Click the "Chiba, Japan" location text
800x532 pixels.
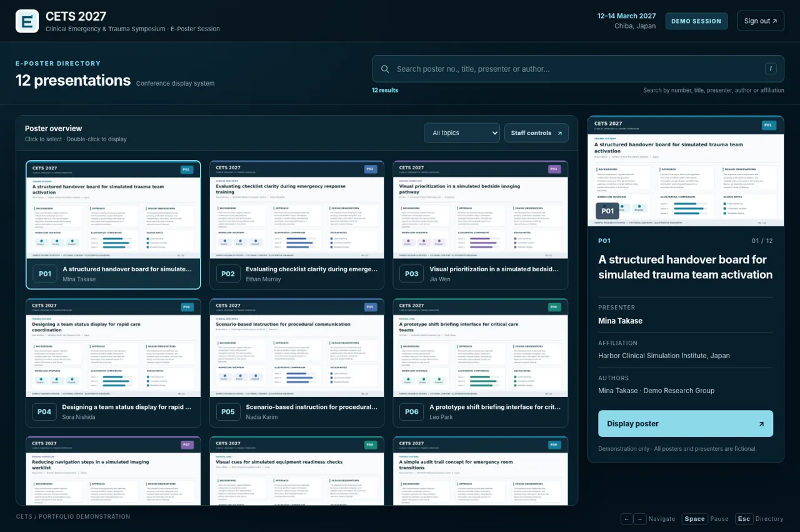(635, 26)
